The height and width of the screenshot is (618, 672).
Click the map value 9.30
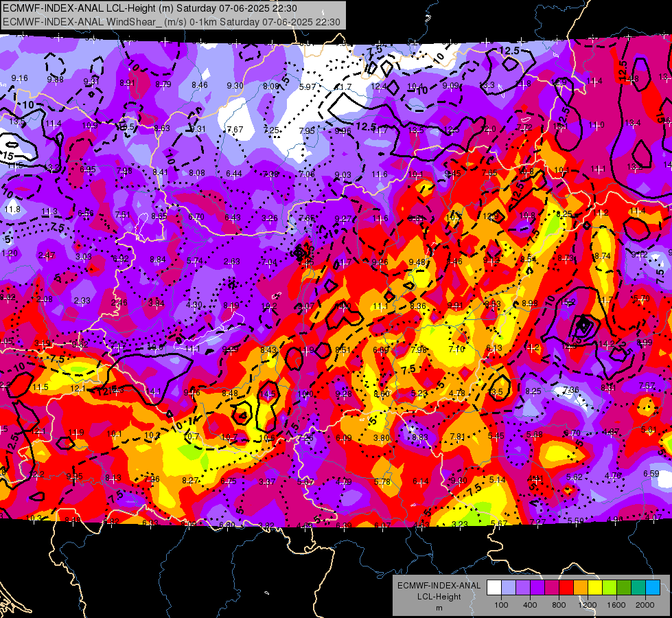[x=235, y=85]
